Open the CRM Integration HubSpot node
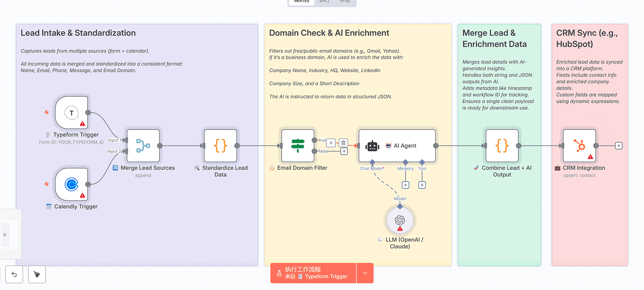The image size is (644, 290). (x=579, y=146)
